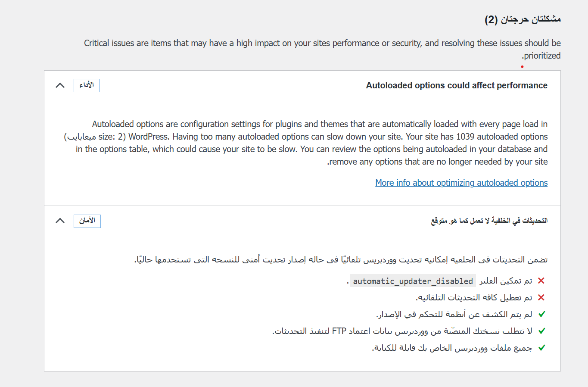Image resolution: width=588 pixels, height=387 pixels.
Task: Click the الأمان security badge
Action: pos(87,221)
